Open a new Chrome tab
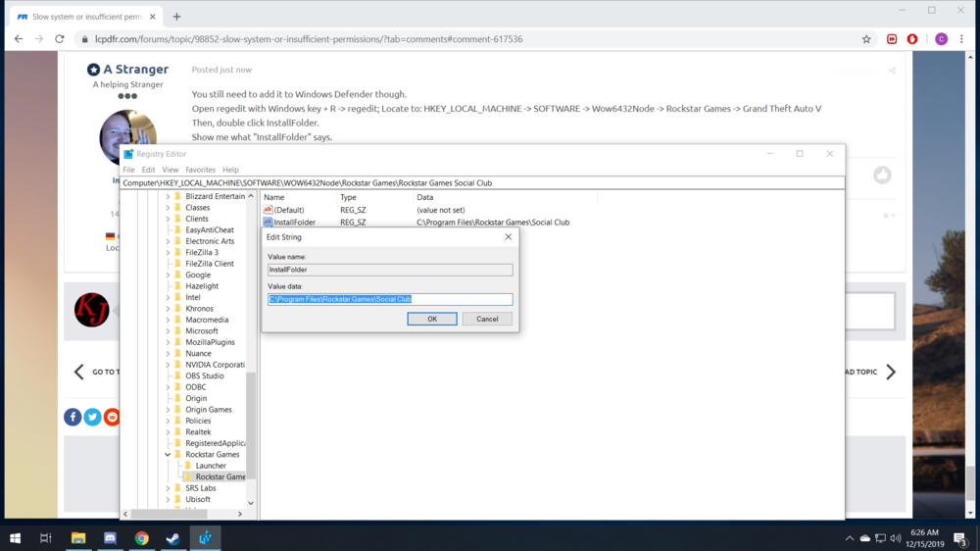The image size is (980, 551). (176, 17)
